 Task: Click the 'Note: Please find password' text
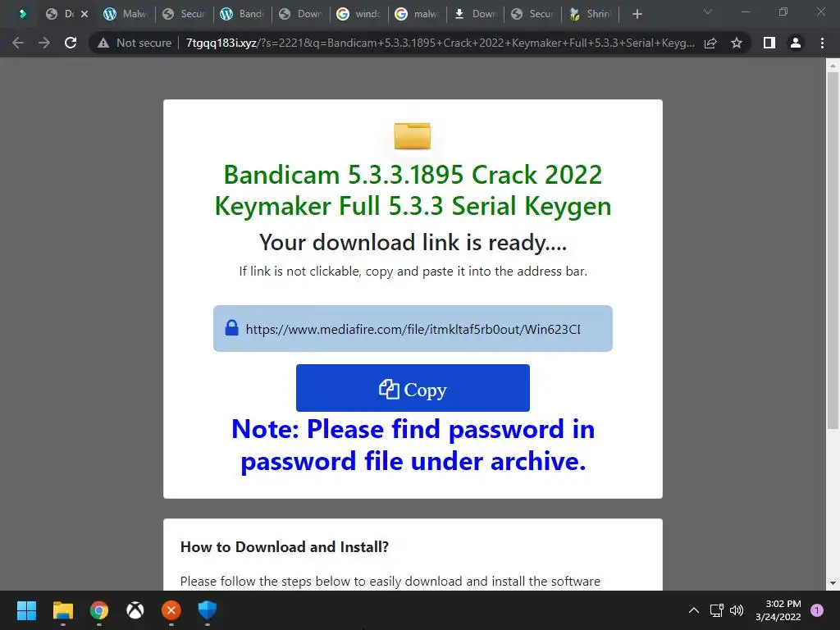(413, 445)
